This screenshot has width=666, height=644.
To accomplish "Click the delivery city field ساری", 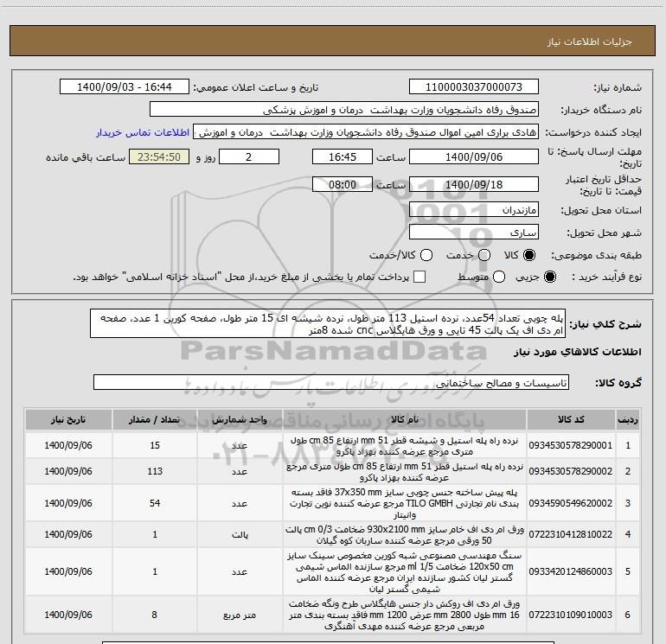I will 474,233.
